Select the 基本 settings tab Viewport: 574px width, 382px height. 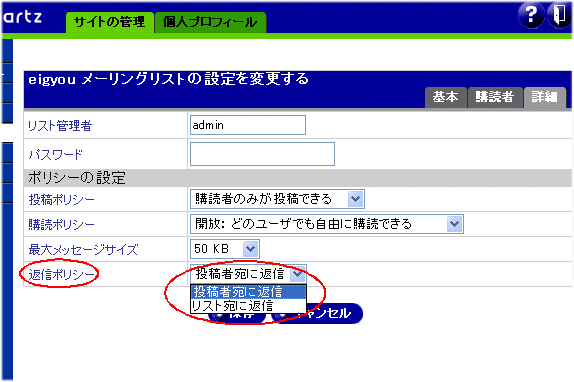[x=446, y=97]
